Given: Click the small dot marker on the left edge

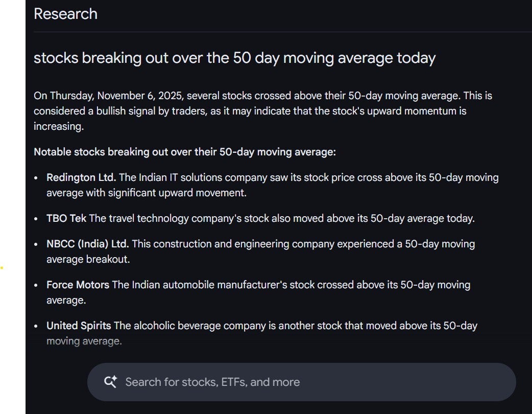Looking at the screenshot, I should [x=2, y=267].
